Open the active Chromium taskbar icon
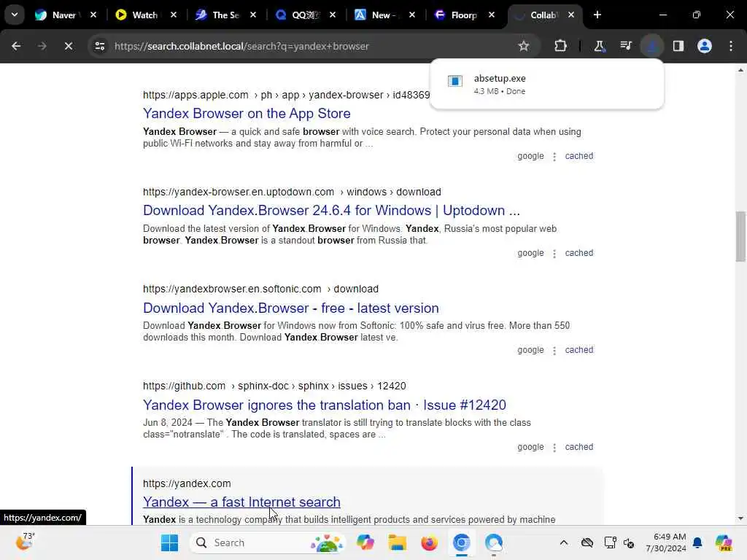Image resolution: width=747 pixels, height=560 pixels. 461,542
